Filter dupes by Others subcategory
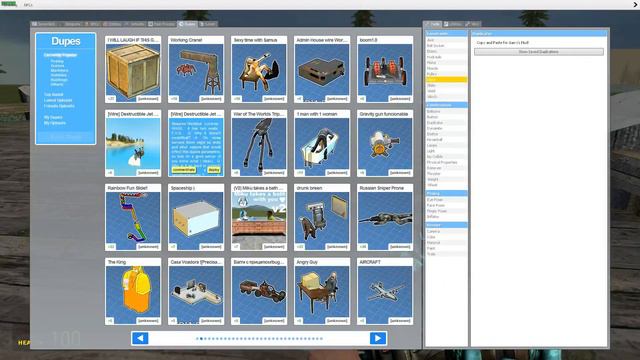640x360 pixels. point(57,84)
